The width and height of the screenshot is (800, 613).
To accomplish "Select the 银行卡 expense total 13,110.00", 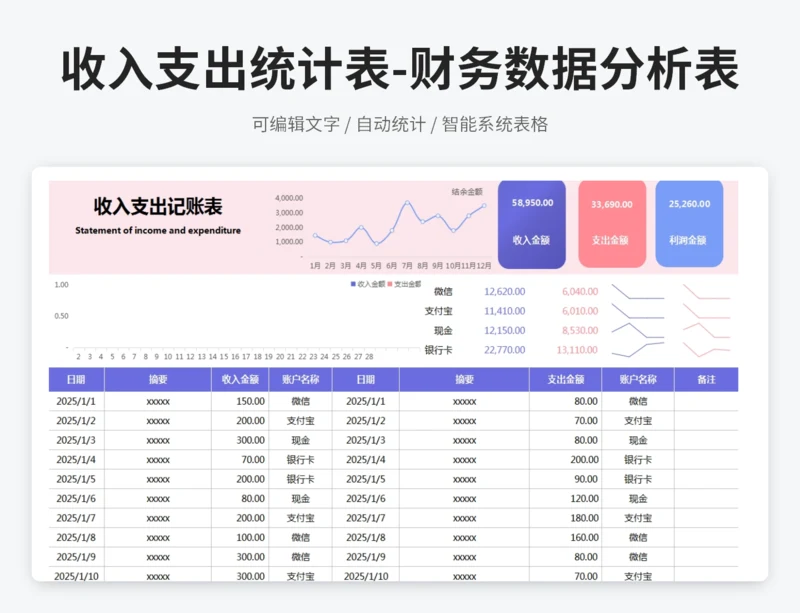I will tap(577, 350).
